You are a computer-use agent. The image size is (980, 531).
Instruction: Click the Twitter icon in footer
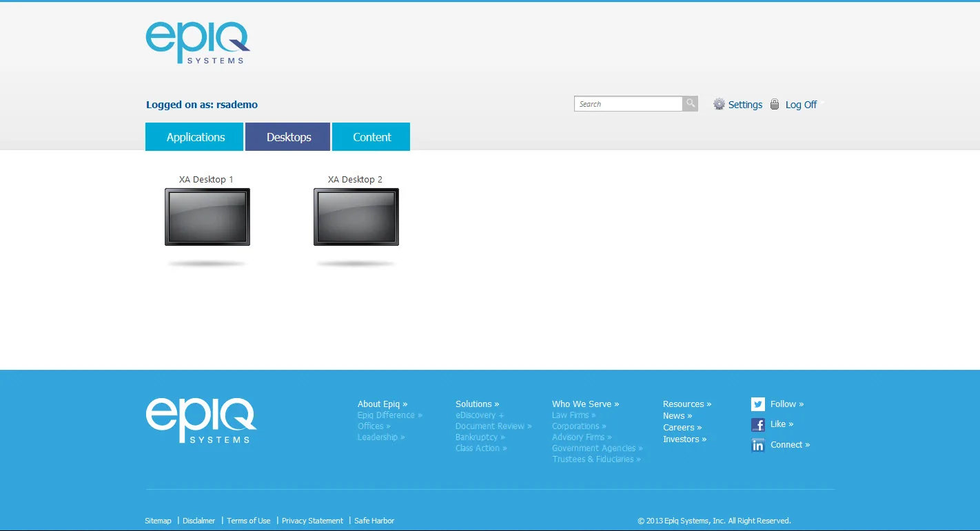click(758, 404)
